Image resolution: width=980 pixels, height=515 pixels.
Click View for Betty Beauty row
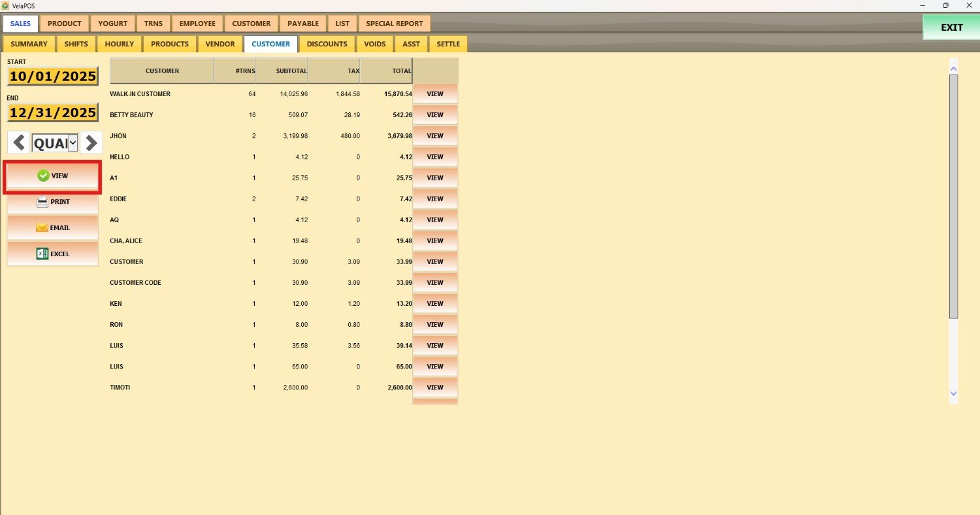[434, 115]
